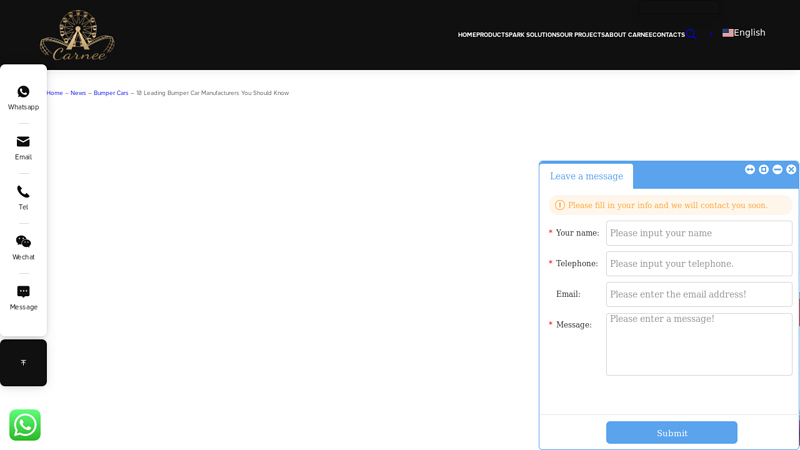Open the PRODUCTS navigation menu
This screenshot has width=800, height=450.
(492, 35)
